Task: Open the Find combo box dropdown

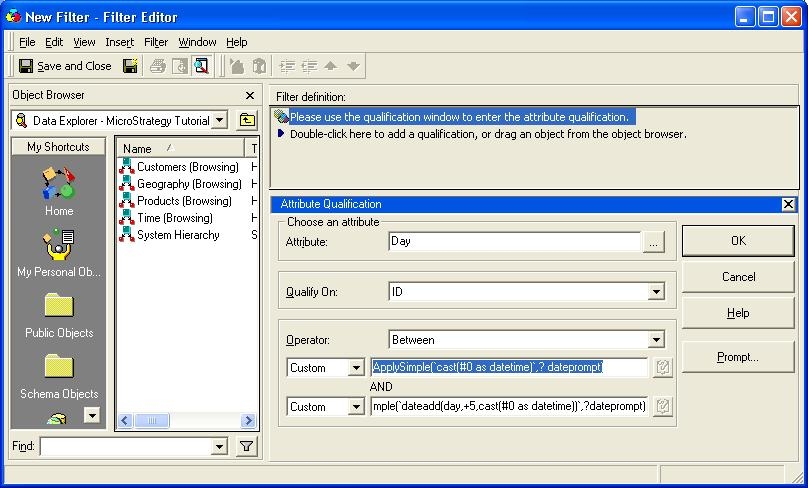Action: [220, 446]
